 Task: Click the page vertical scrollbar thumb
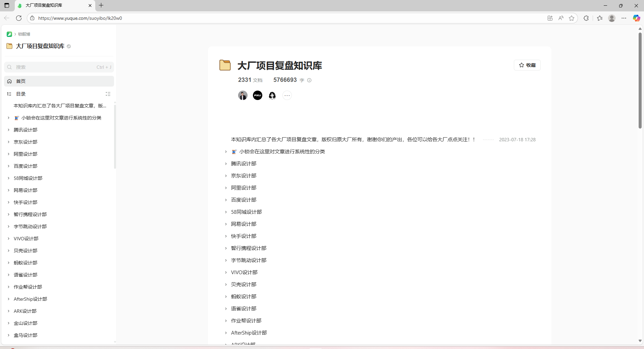coord(640,81)
